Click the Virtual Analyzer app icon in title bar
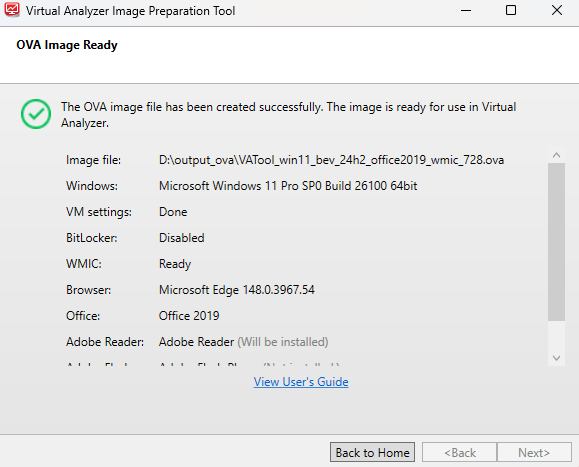The width and height of the screenshot is (579, 467). [12, 10]
